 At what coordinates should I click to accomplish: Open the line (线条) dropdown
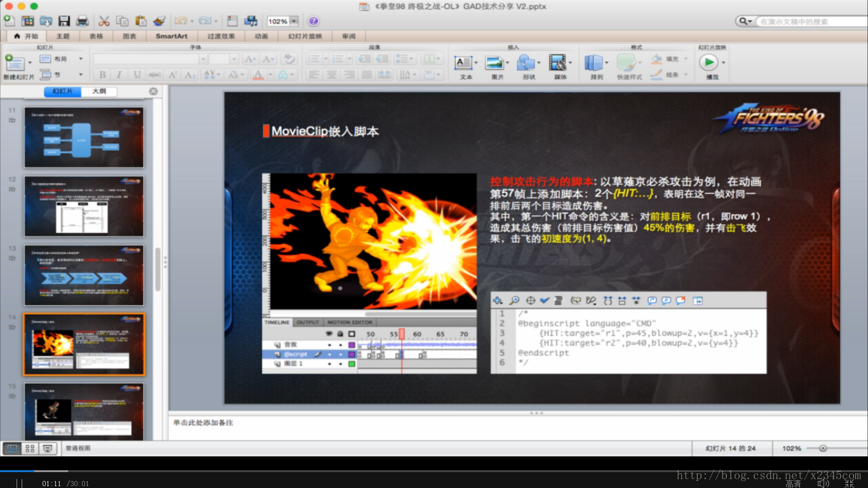(686, 75)
